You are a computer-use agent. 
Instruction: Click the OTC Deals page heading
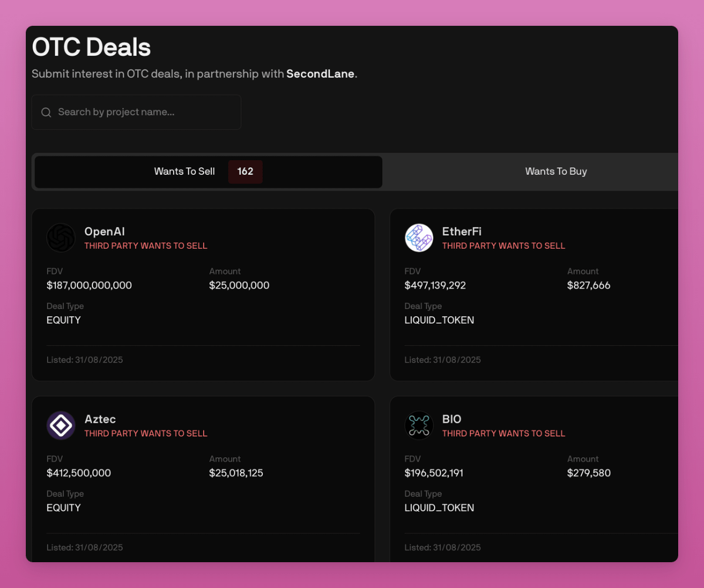pyautogui.click(x=92, y=48)
